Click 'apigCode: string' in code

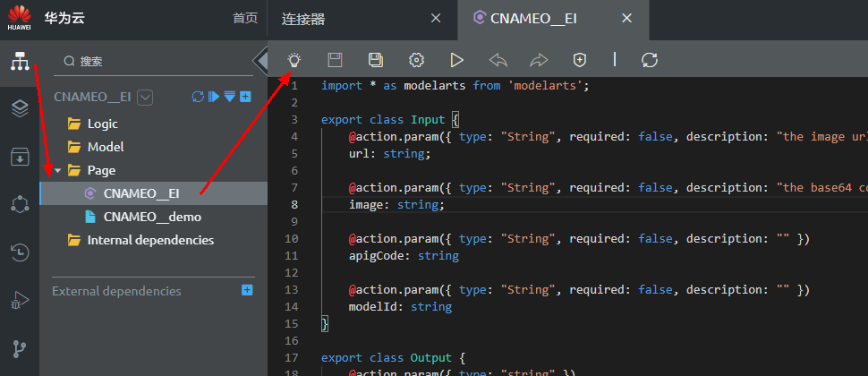coord(404,255)
